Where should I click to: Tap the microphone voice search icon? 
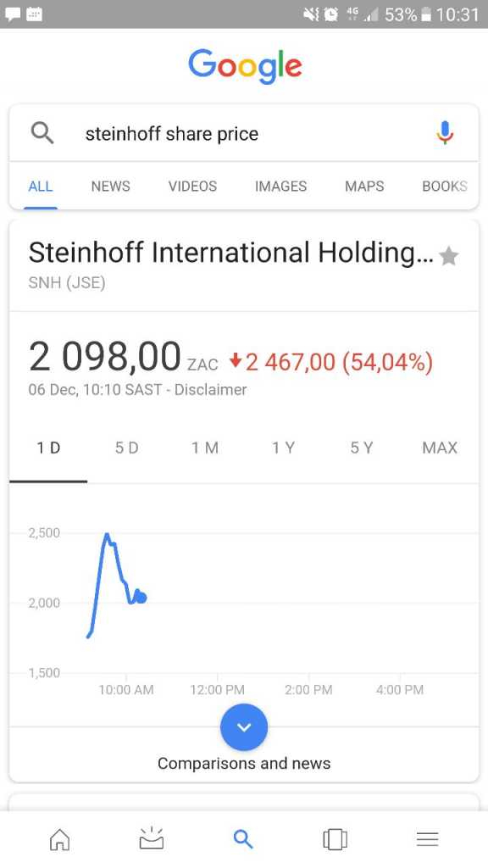pos(445,133)
